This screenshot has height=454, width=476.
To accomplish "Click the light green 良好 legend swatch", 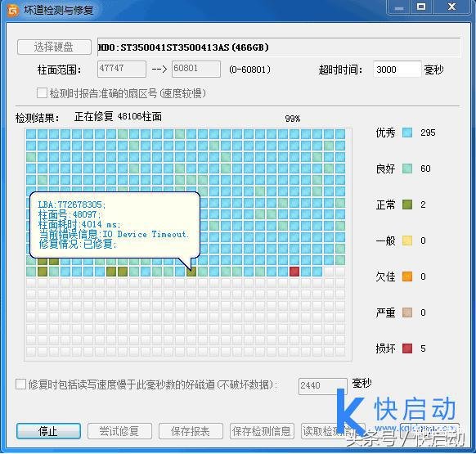I will coord(407,169).
